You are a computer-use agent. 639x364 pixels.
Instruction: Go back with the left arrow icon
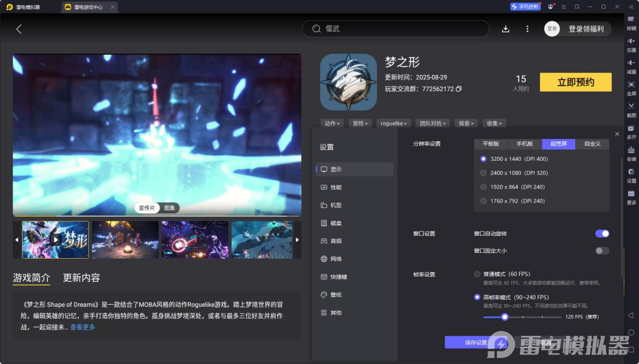[x=19, y=29]
